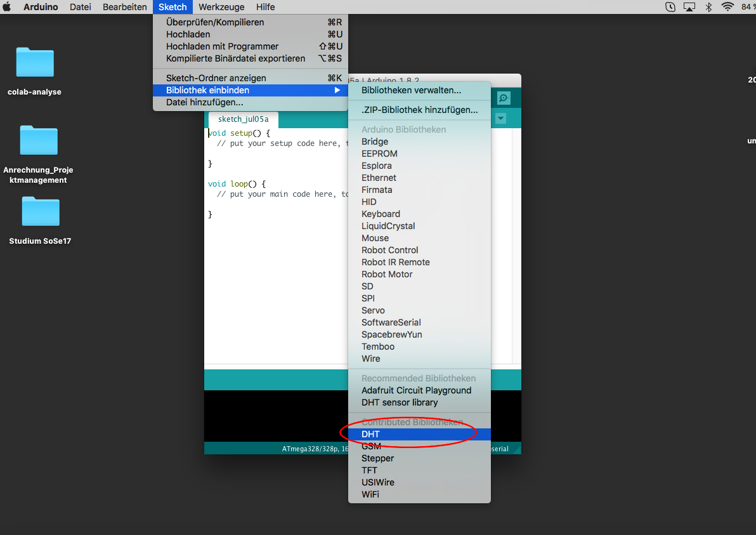Click the Bluetooth menu bar icon
Viewport: 756px width, 535px height.
tap(709, 7)
